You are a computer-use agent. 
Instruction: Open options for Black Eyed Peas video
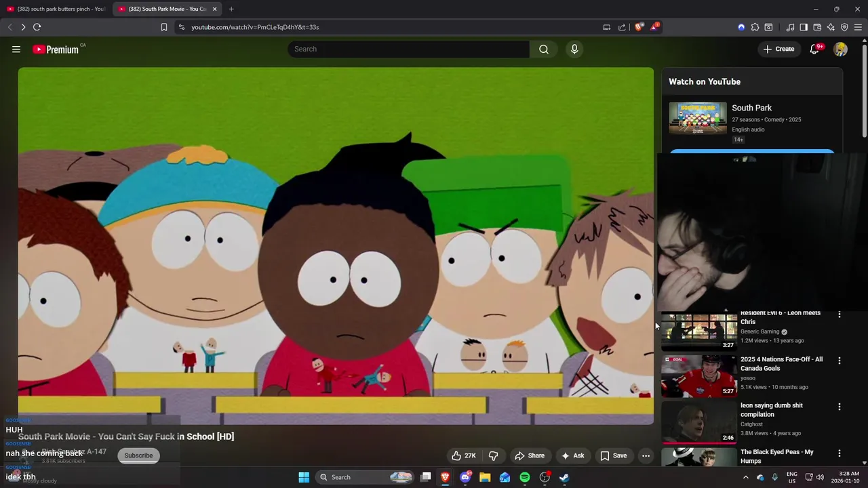[840, 453]
